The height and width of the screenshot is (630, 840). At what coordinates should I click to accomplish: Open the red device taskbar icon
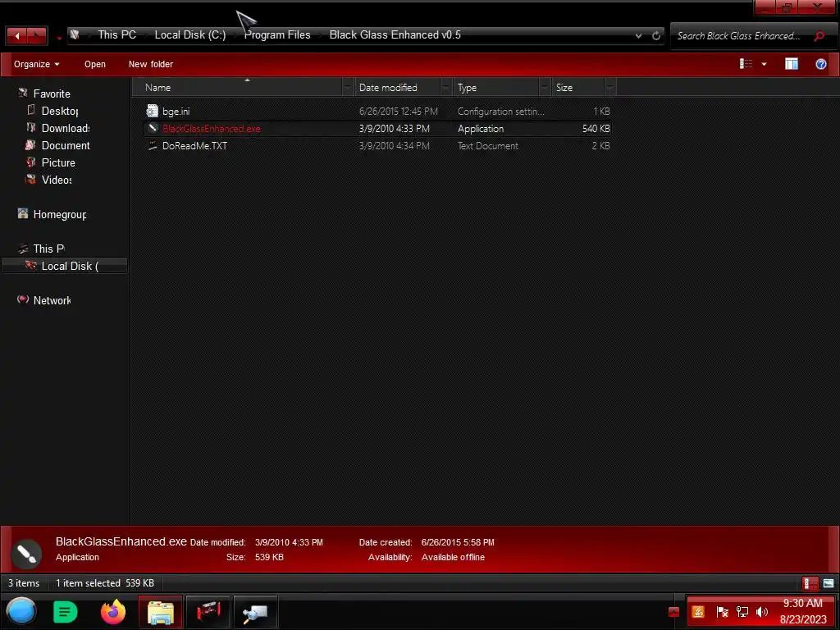click(x=208, y=612)
